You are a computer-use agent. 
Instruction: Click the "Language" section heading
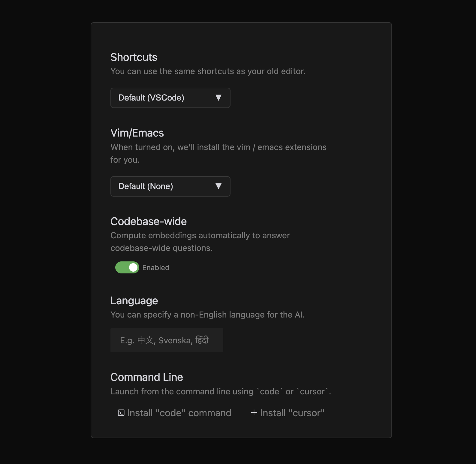pos(134,301)
